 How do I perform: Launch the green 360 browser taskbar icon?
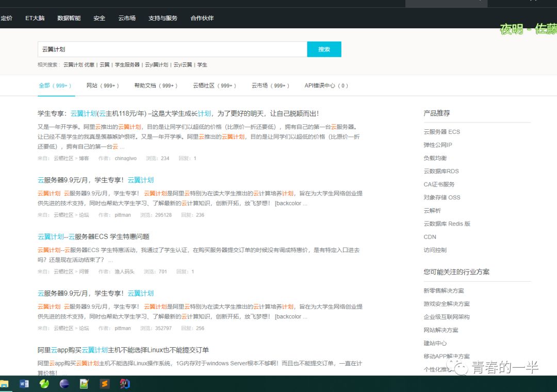click(x=44, y=384)
